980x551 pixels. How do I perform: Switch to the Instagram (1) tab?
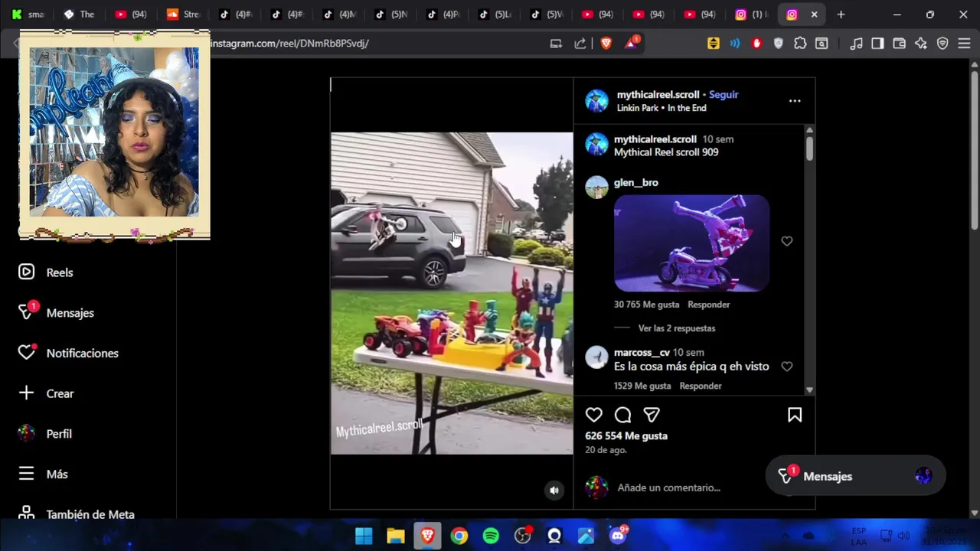click(x=752, y=15)
